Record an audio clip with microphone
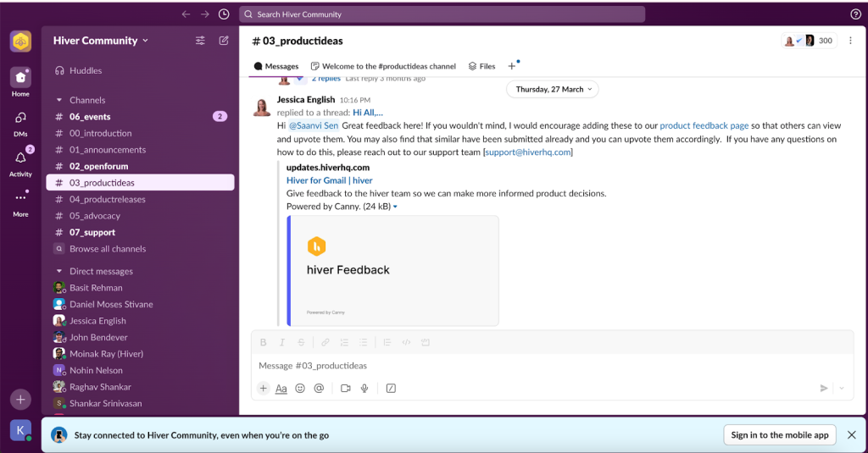This screenshot has height=453, width=868. pyautogui.click(x=364, y=389)
